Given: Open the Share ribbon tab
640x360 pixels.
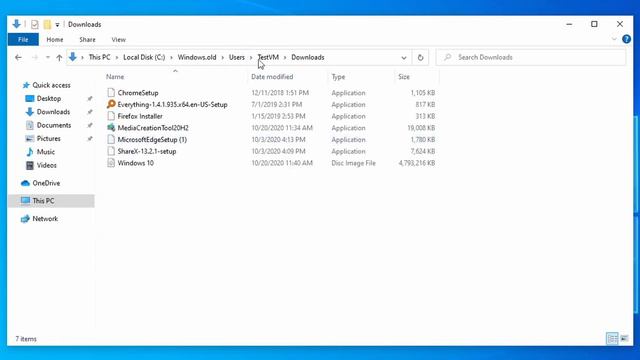Looking at the screenshot, I should click(87, 40).
